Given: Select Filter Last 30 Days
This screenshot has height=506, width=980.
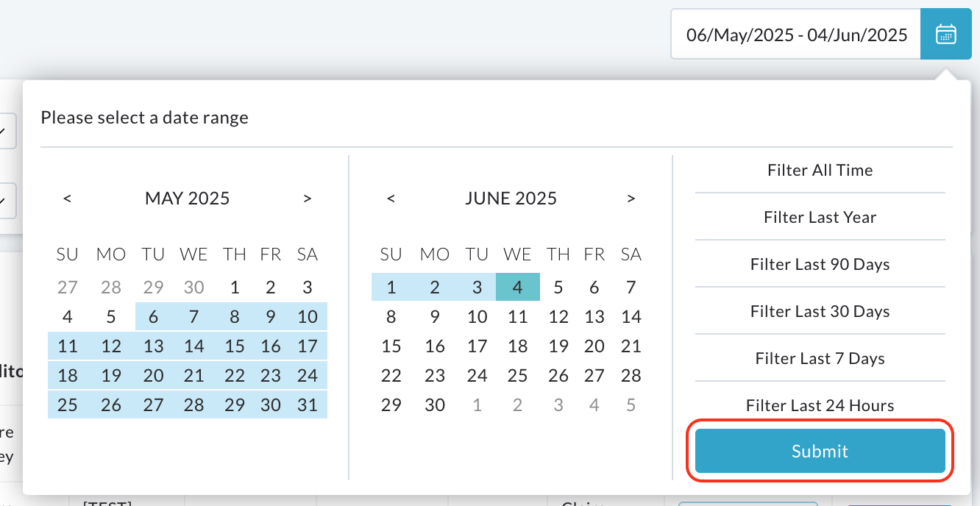Looking at the screenshot, I should 820,311.
